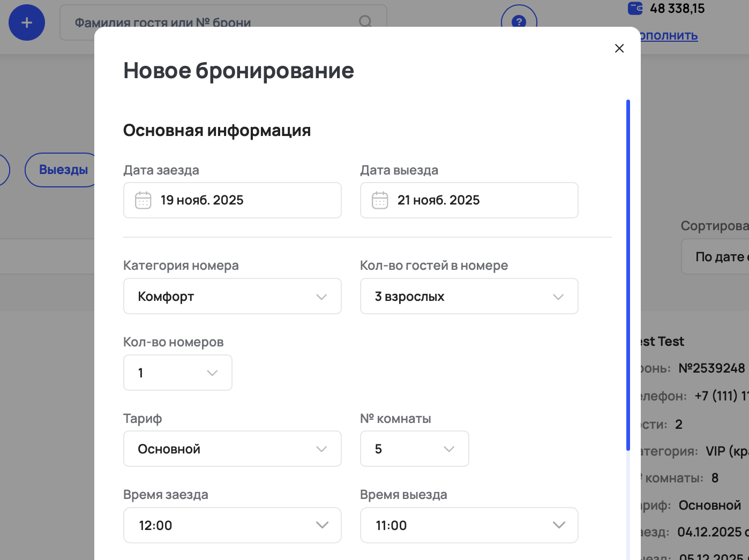Open the № комнаты dropdown
749x560 pixels.
pos(414,449)
